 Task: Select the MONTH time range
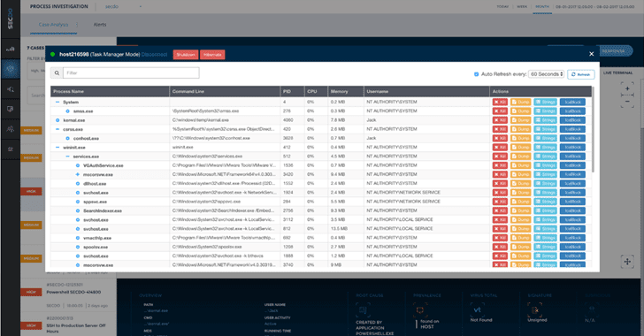pyautogui.click(x=542, y=6)
